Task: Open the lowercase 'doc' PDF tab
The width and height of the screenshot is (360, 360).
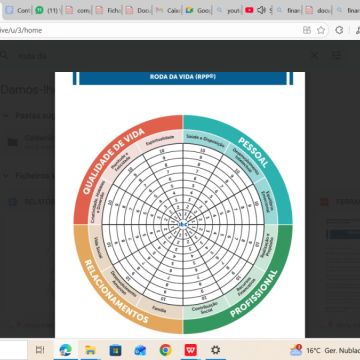Action: 318,10
